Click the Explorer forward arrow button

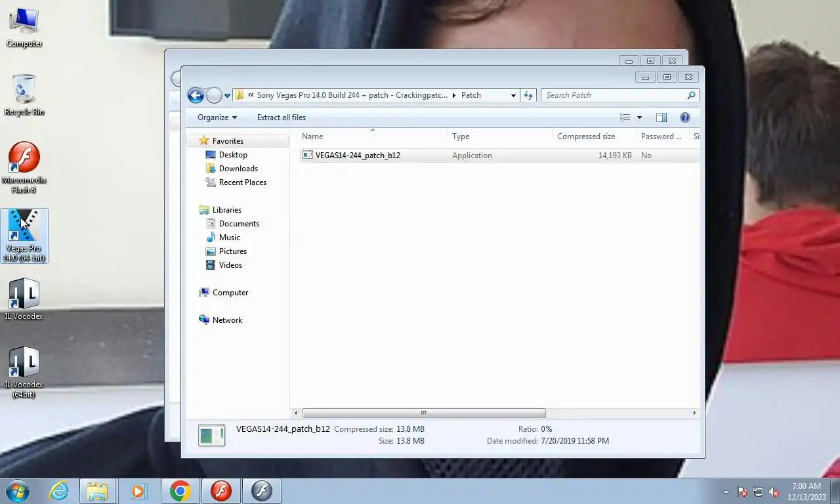(214, 95)
